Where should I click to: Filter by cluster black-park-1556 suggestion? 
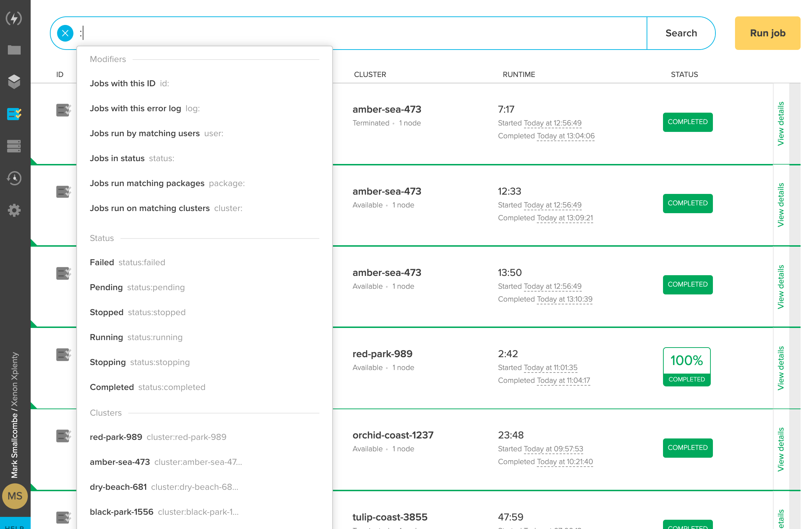pos(205,512)
